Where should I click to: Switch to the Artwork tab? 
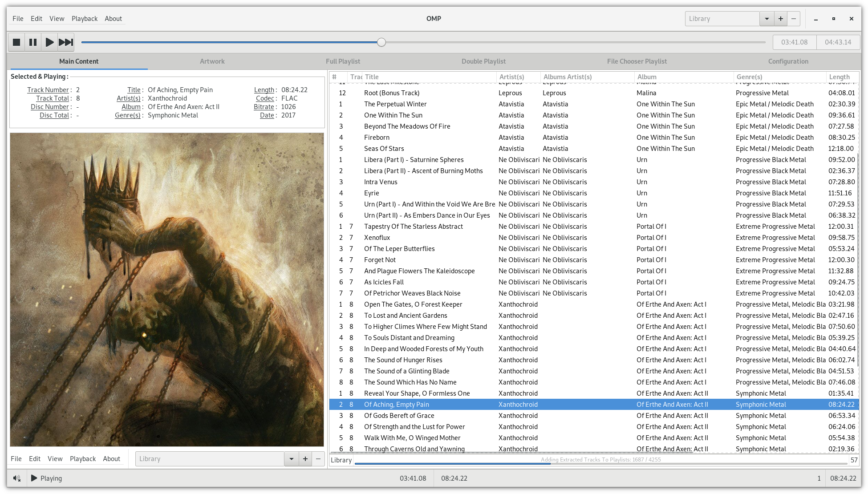pos(212,61)
